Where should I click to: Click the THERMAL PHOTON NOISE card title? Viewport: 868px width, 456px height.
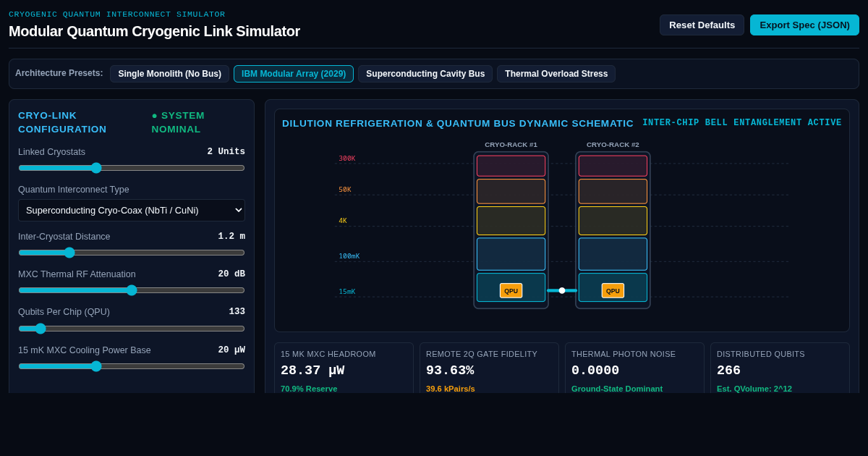click(x=624, y=354)
